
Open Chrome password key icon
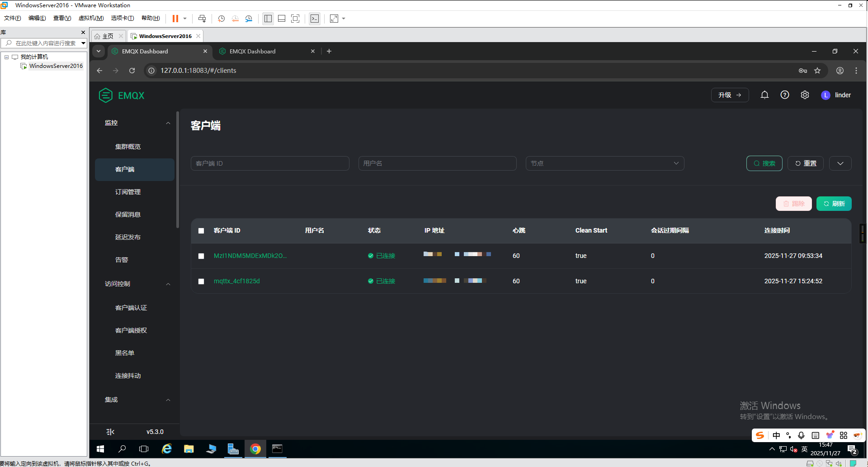tap(803, 71)
